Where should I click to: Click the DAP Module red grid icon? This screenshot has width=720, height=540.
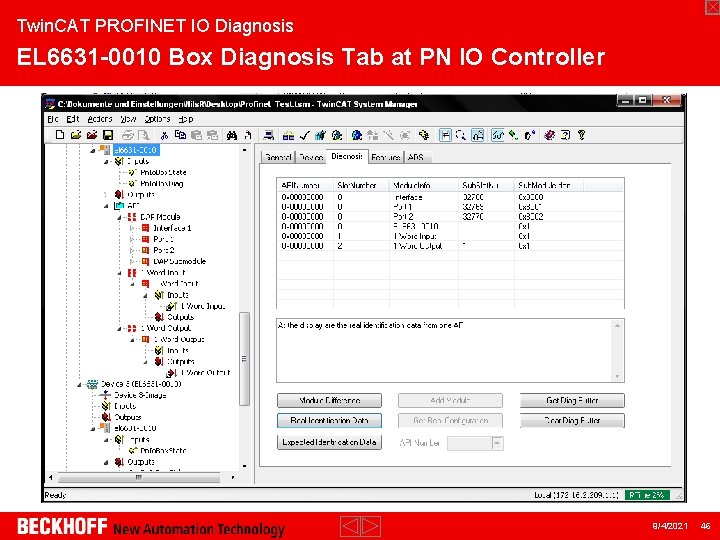click(132, 217)
